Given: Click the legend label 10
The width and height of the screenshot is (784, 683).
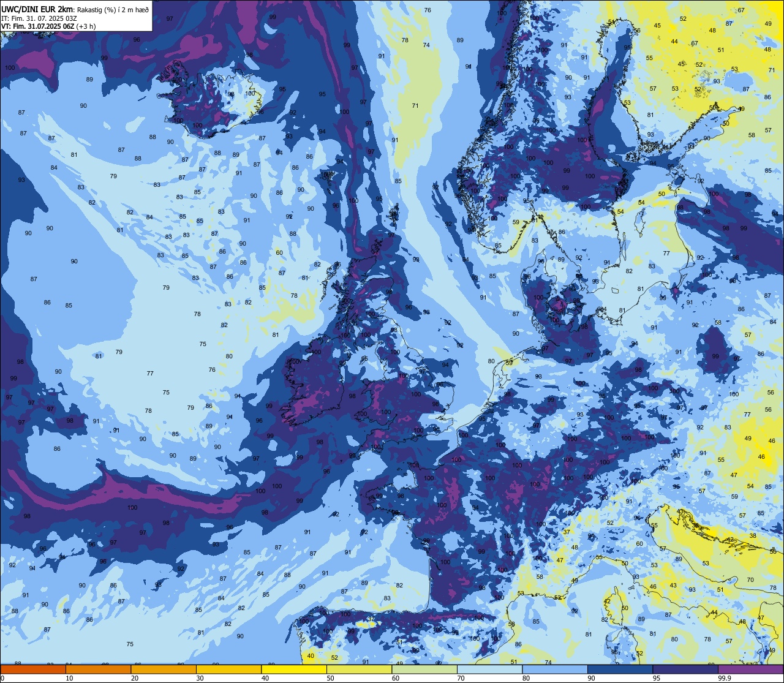Looking at the screenshot, I should 69,677.
